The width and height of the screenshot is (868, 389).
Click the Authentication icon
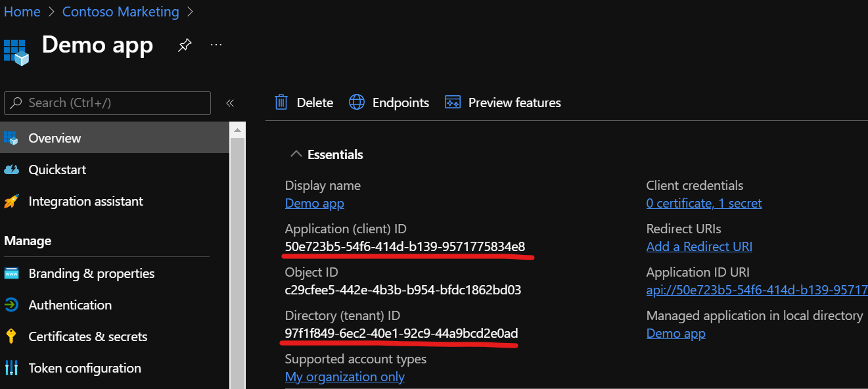11,305
